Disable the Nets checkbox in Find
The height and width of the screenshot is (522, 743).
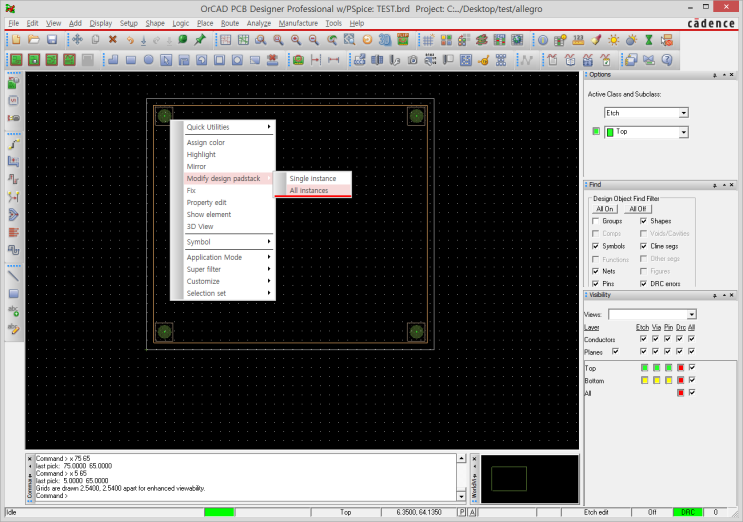coord(596,271)
